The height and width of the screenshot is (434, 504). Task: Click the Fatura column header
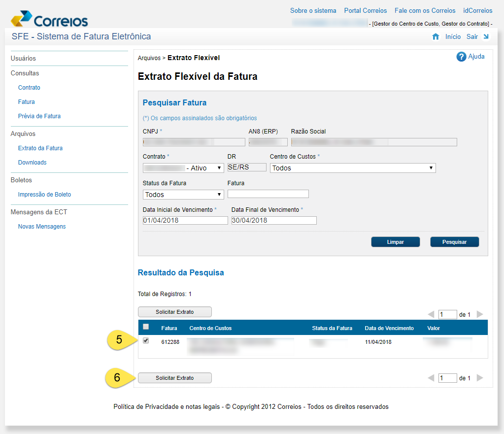[x=169, y=328]
